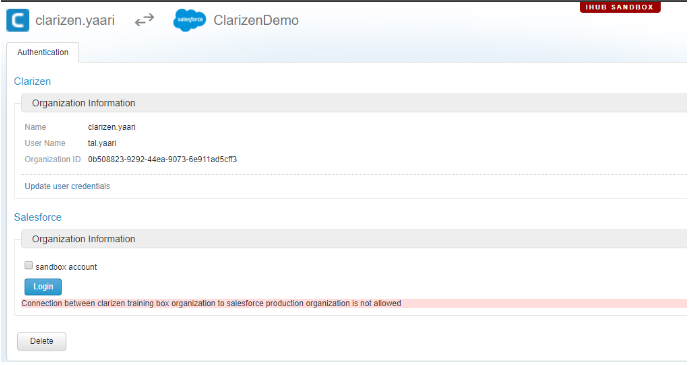Viewport: 693px width, 365px height.
Task: Click the blue Login button
Action: click(x=43, y=287)
